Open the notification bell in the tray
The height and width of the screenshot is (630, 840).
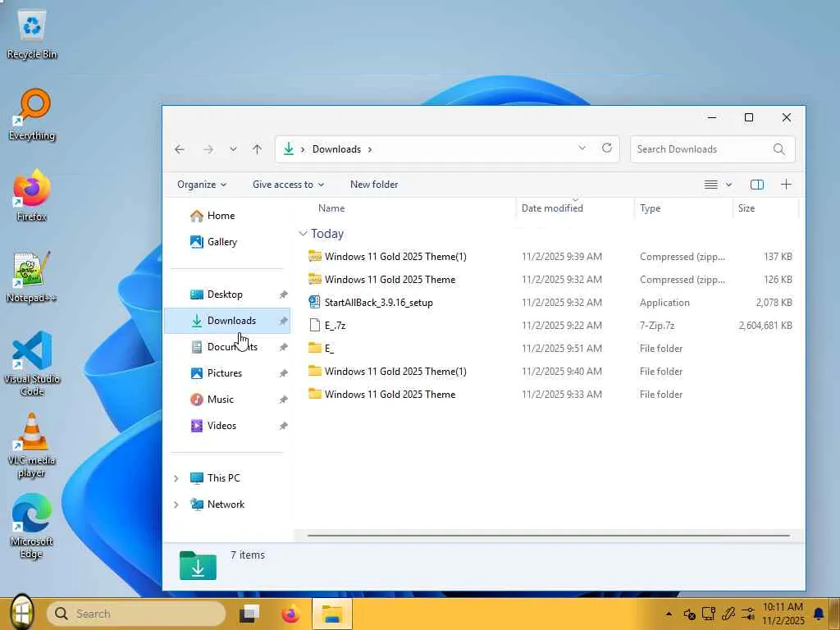[819, 614]
